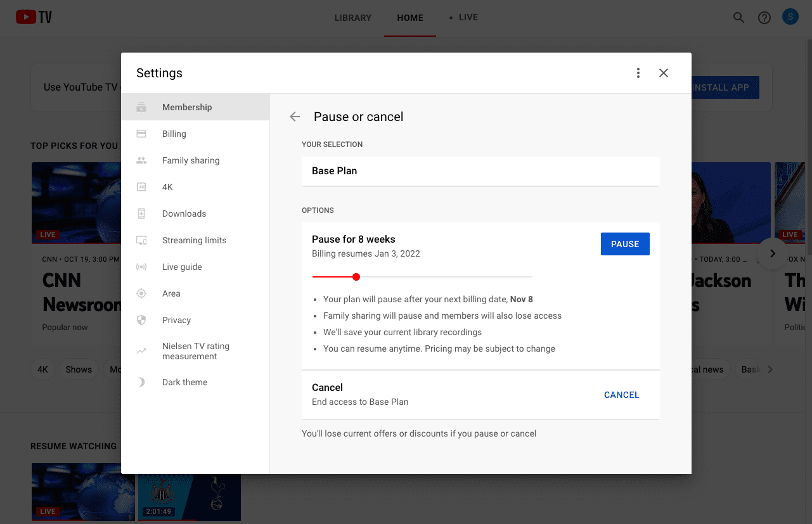Screen dimensions: 812x524
Task: Click CANCEL to end Base Plan
Action: tap(622, 395)
